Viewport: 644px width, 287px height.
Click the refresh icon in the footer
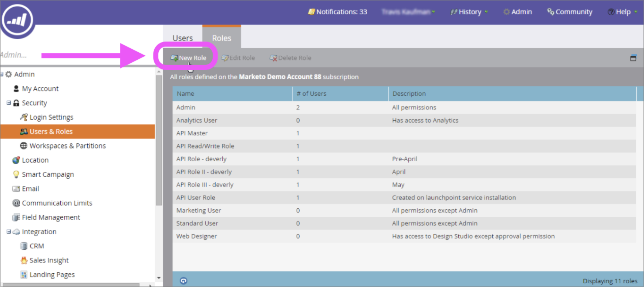tap(183, 281)
